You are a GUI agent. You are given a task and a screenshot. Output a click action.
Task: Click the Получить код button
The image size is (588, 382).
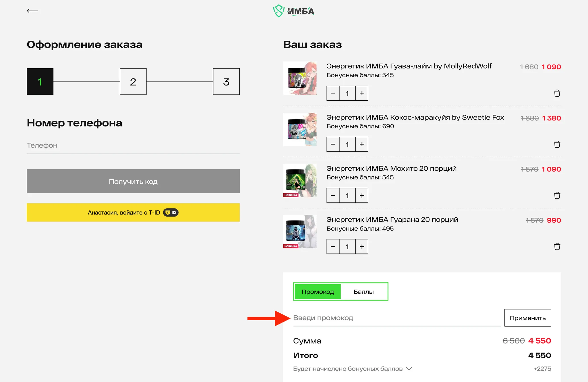tap(133, 181)
